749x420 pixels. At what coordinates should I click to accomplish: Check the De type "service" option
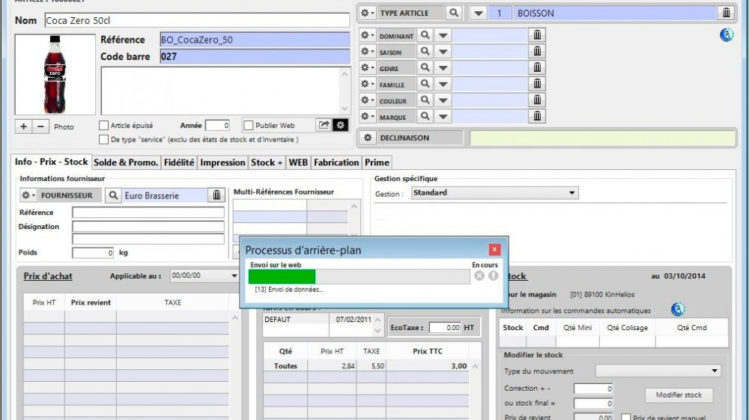pyautogui.click(x=104, y=140)
